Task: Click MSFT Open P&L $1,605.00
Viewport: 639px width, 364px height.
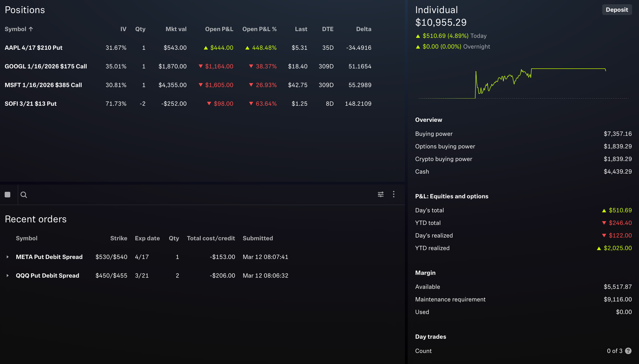Action: (x=219, y=85)
